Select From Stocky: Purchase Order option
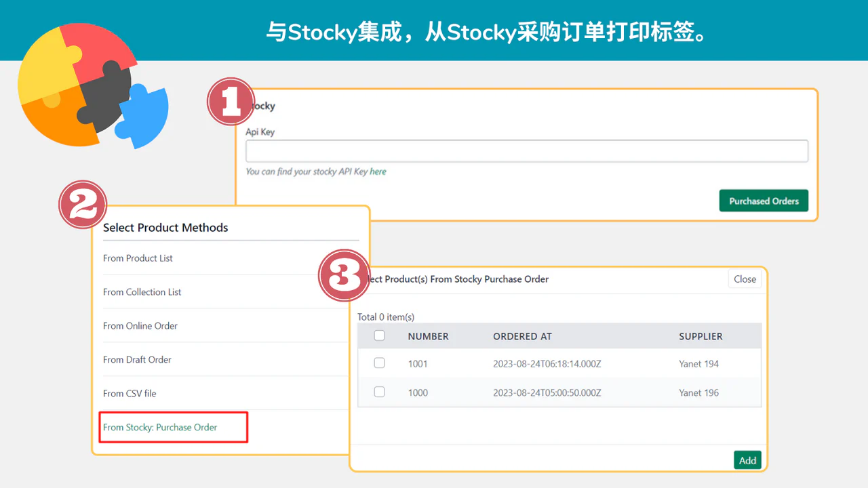Viewport: 868px width, 488px height. click(x=160, y=428)
